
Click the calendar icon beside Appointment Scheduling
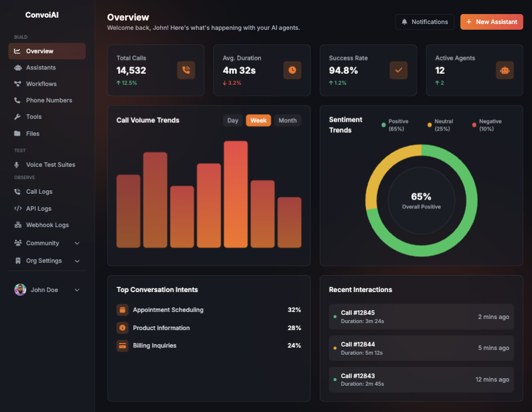click(122, 310)
